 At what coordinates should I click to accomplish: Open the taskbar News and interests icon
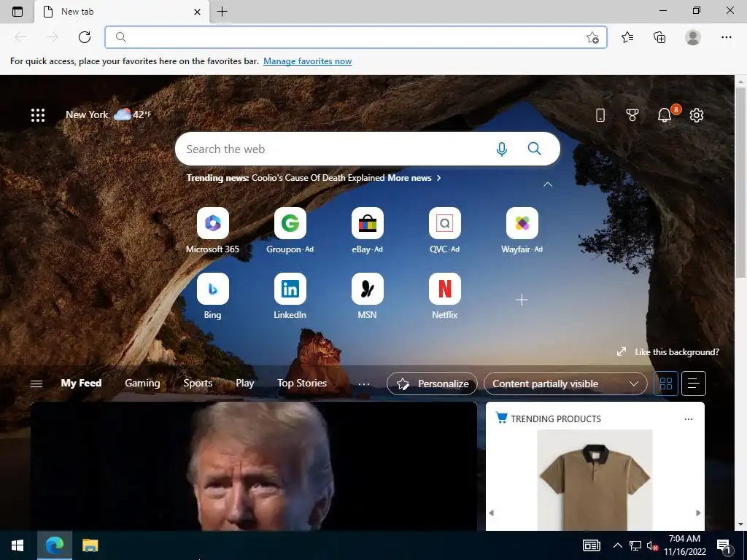click(x=591, y=545)
